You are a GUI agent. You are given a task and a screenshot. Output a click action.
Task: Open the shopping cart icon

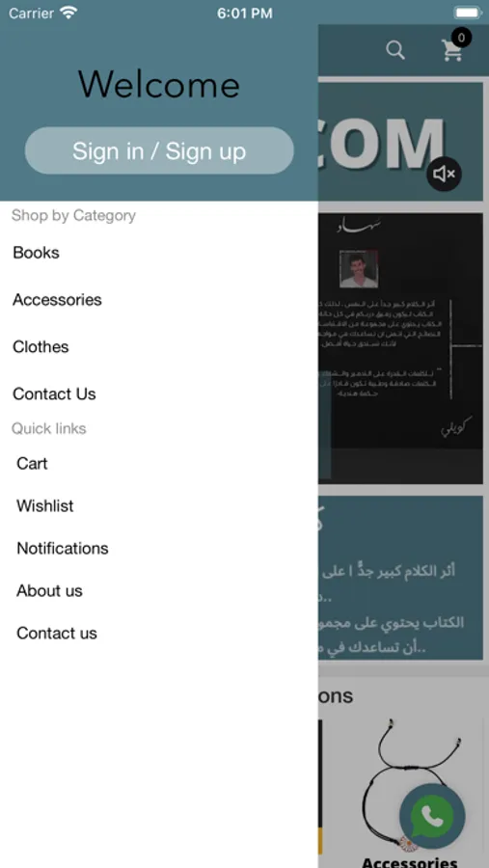click(452, 50)
